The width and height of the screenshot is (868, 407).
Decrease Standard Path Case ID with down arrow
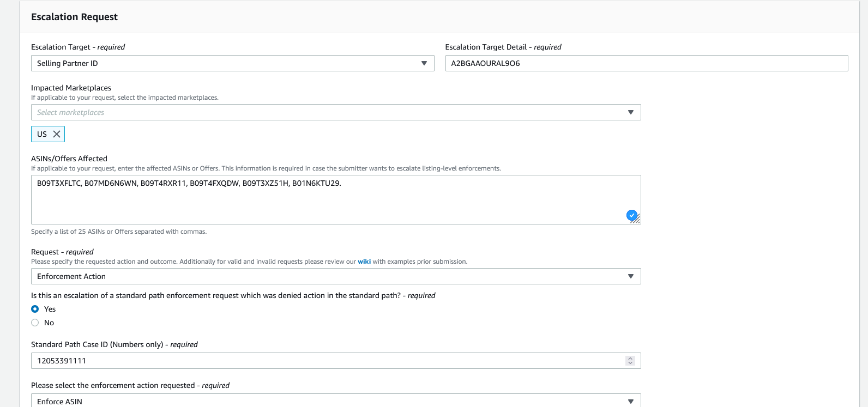(630, 363)
